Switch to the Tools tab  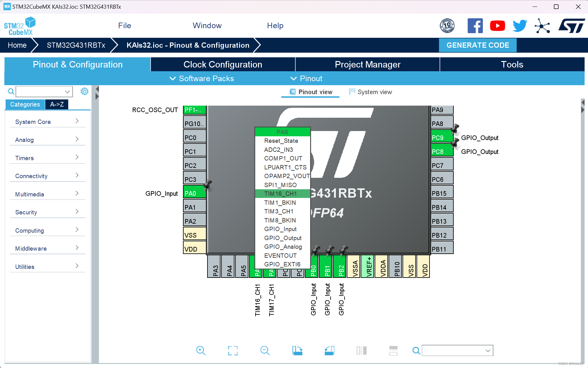coord(512,64)
